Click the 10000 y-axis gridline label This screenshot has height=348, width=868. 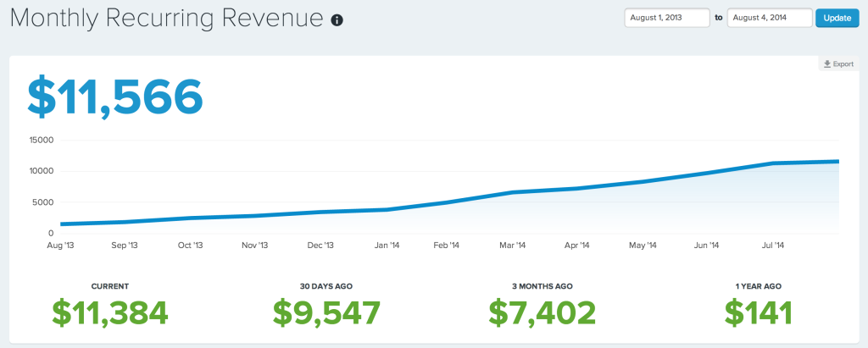40,171
